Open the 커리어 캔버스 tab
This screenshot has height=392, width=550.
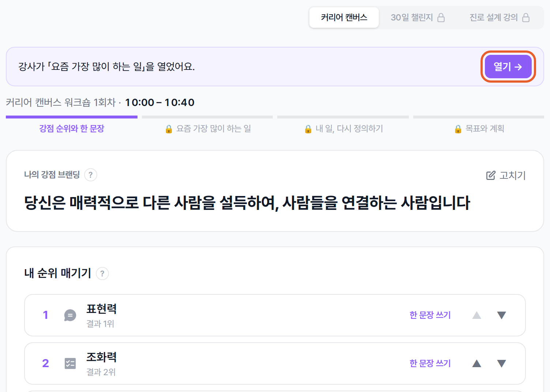tap(344, 18)
